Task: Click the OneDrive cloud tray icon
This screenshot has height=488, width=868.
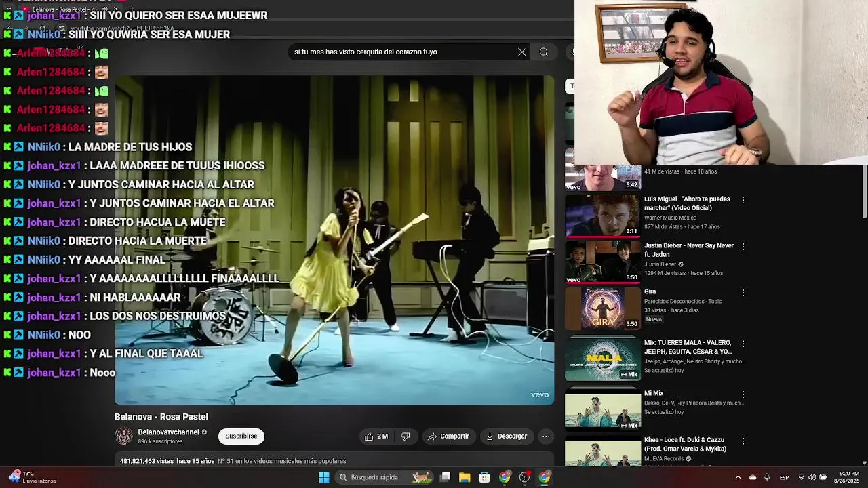Action: [x=753, y=477]
